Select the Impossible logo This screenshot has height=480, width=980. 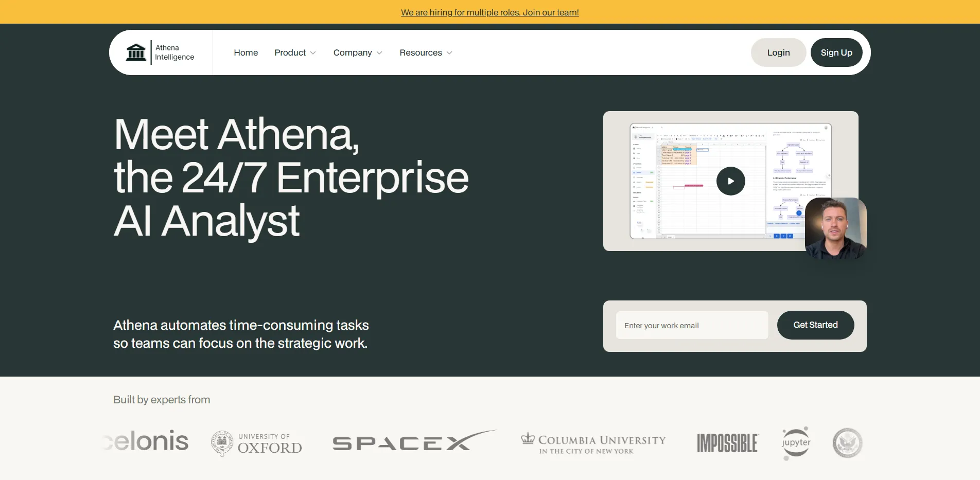[727, 443]
